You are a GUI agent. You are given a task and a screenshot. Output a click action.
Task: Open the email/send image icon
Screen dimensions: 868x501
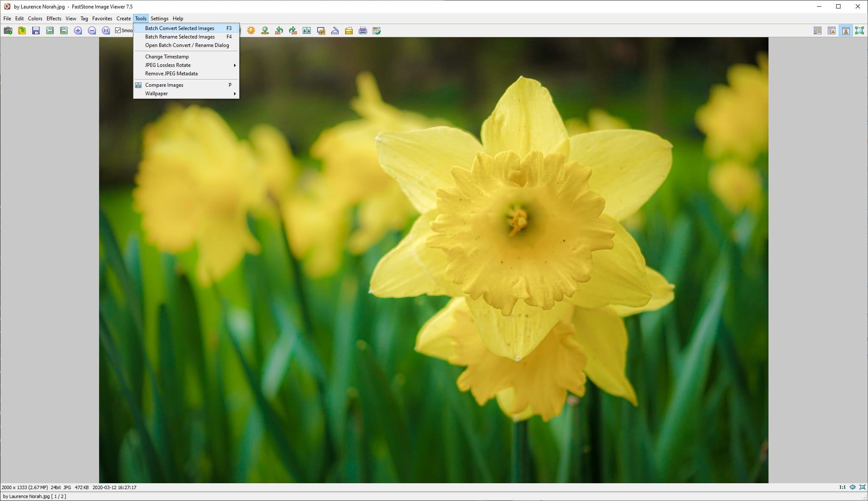[x=348, y=30]
